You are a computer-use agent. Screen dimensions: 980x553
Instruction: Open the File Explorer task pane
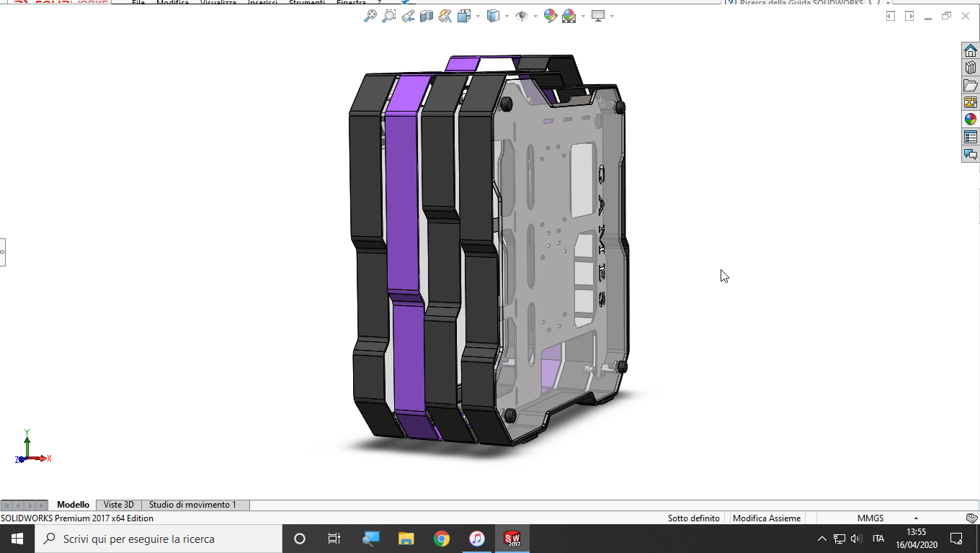tap(971, 85)
